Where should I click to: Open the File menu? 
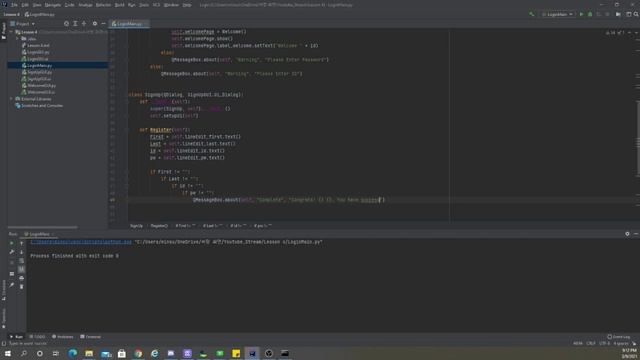click(14, 5)
